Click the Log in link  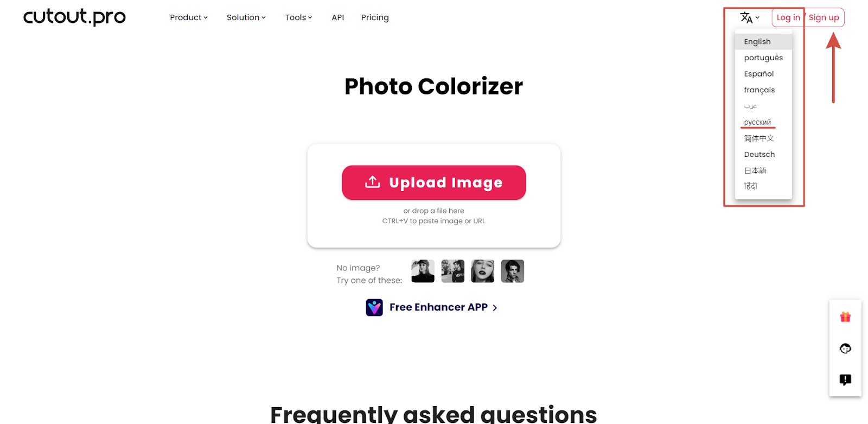788,17
